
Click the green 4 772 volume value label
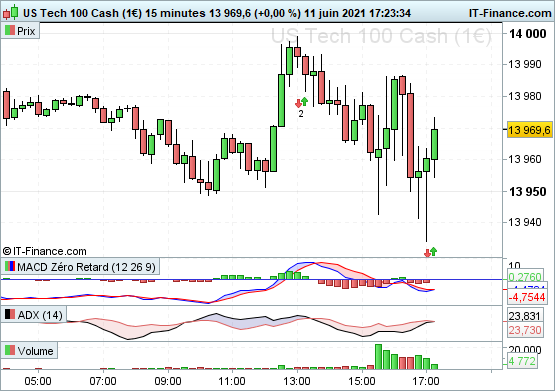coord(522,361)
